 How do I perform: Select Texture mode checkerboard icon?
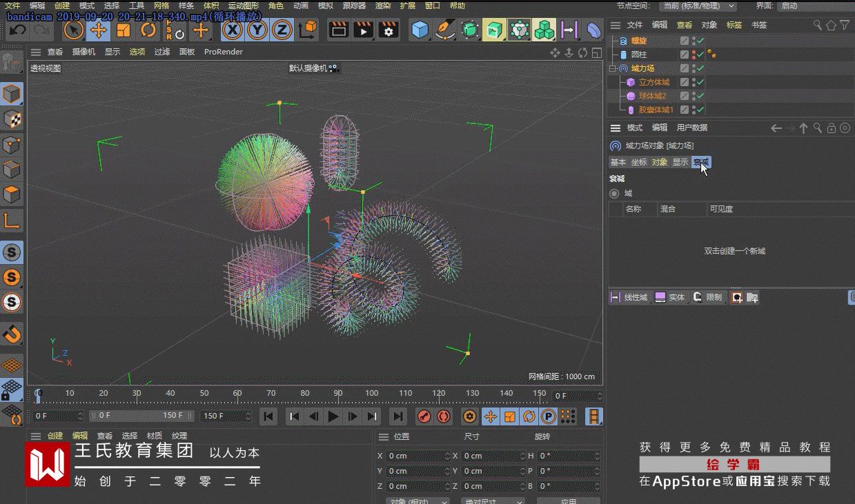click(12, 119)
